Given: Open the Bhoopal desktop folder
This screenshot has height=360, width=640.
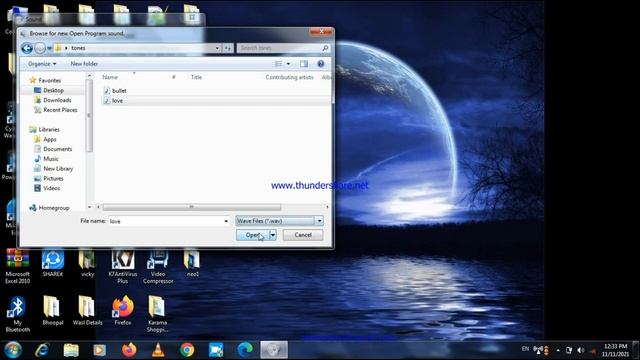Looking at the screenshot, I should coord(53,311).
